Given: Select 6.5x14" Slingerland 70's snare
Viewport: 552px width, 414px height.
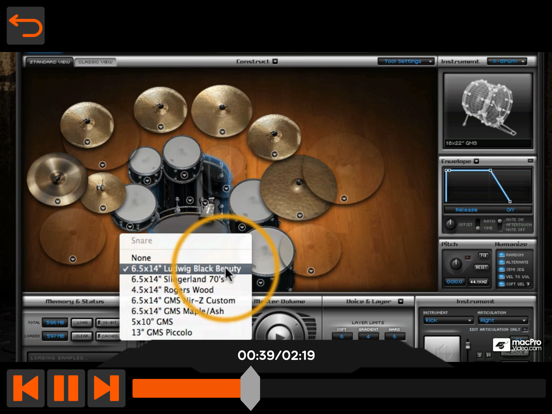Looking at the screenshot, I should pyautogui.click(x=186, y=279).
